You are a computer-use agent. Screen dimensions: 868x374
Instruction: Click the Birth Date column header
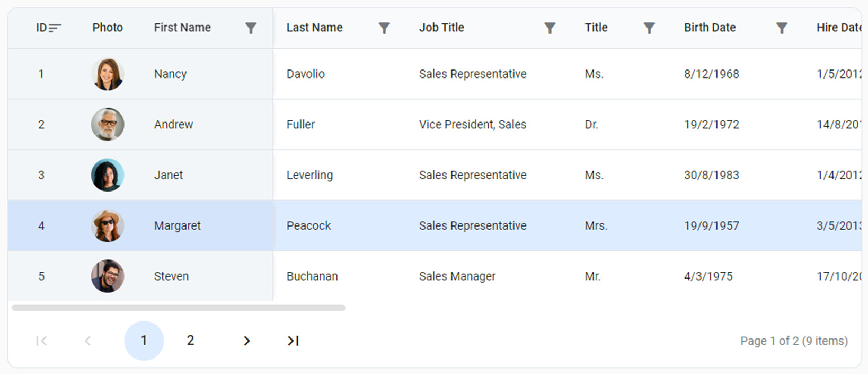tap(710, 28)
